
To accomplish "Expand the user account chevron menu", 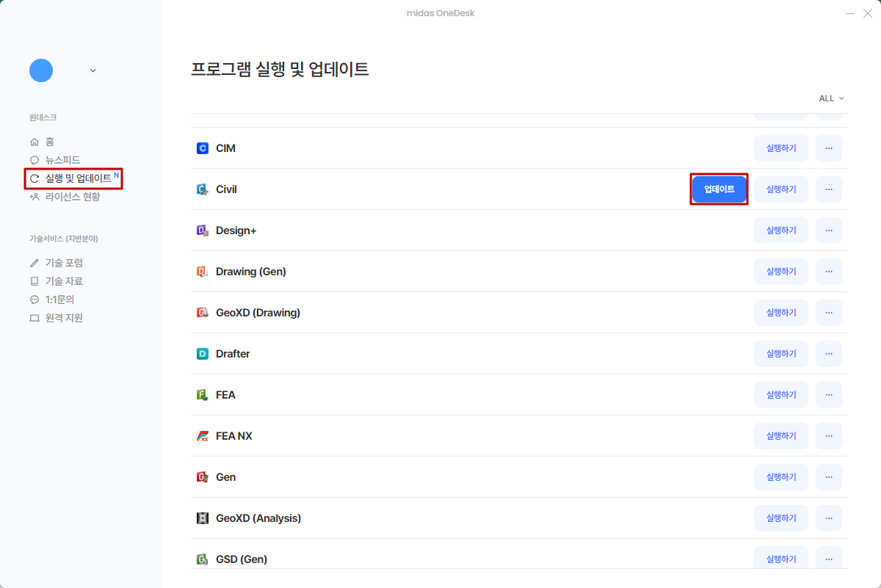I will pos(93,70).
